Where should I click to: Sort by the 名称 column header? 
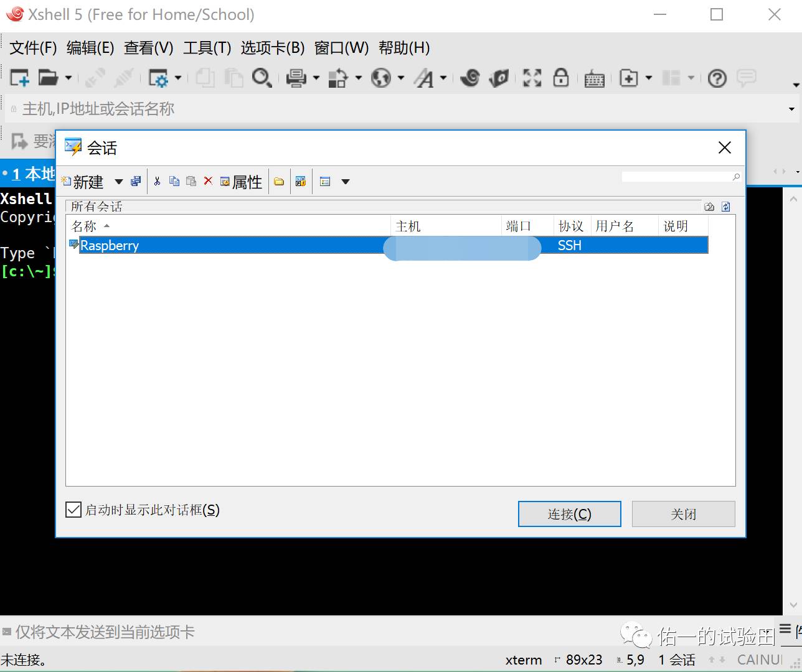[x=229, y=226]
